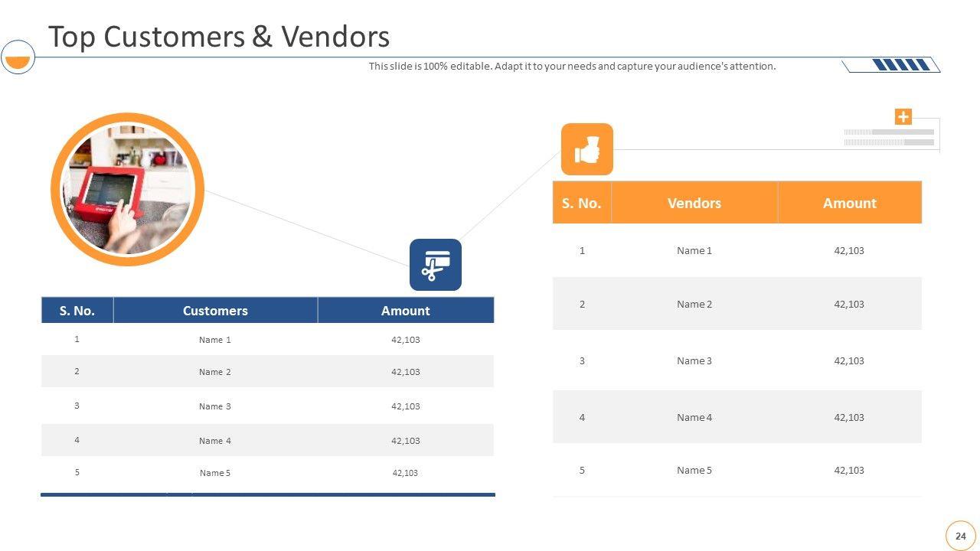Select the Top Customers & Vendors title
The image size is (980, 551).
219,37
